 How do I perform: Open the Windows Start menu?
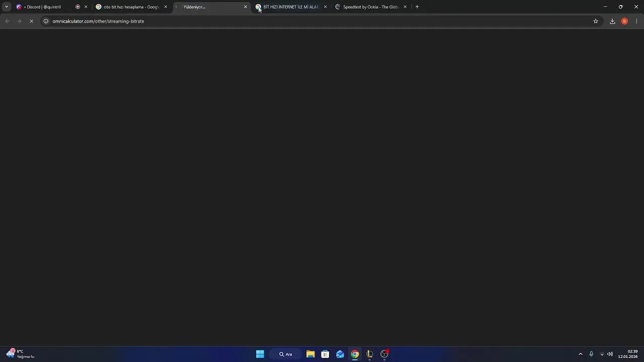tap(260, 354)
